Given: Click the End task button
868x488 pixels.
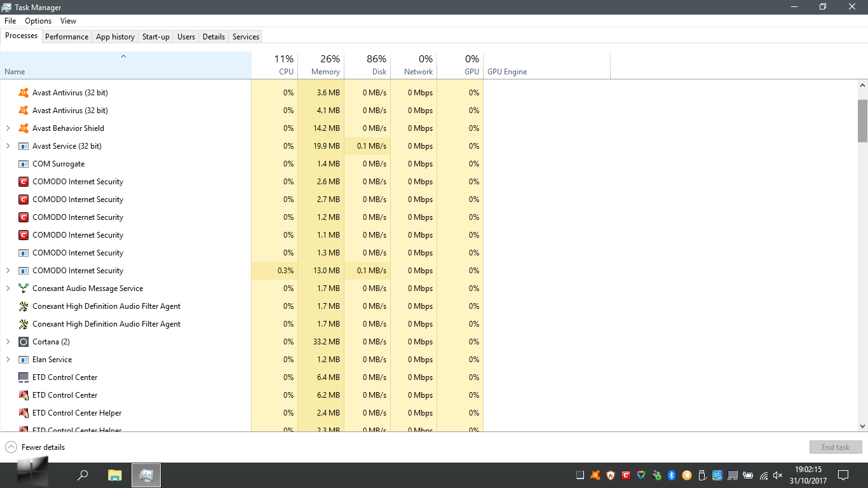Looking at the screenshot, I should [836, 447].
